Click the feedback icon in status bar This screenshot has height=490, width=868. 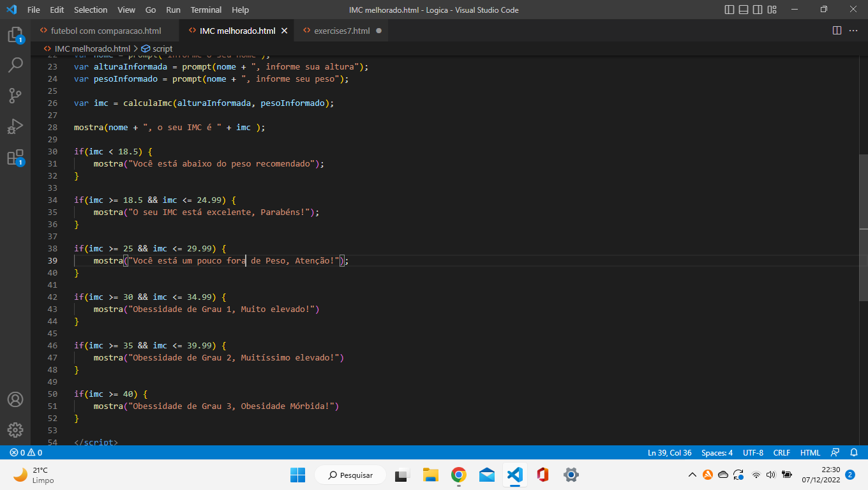[835, 452]
